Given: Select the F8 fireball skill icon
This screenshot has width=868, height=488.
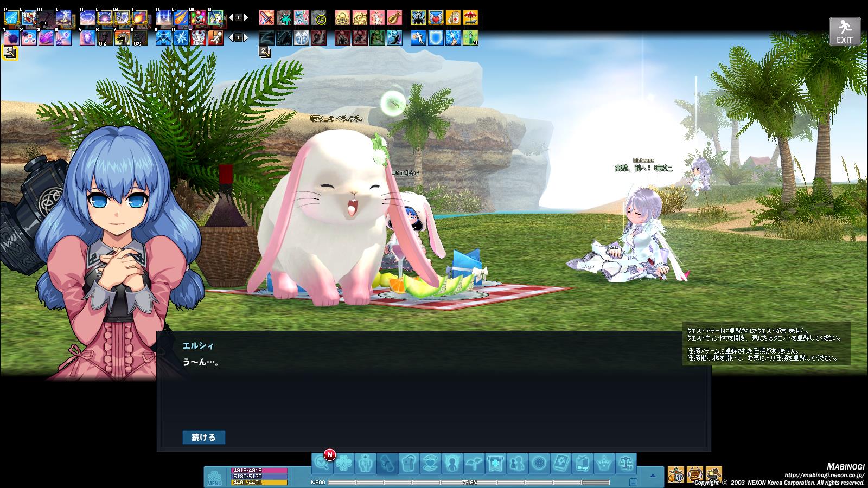Looking at the screenshot, I should pos(139,18).
